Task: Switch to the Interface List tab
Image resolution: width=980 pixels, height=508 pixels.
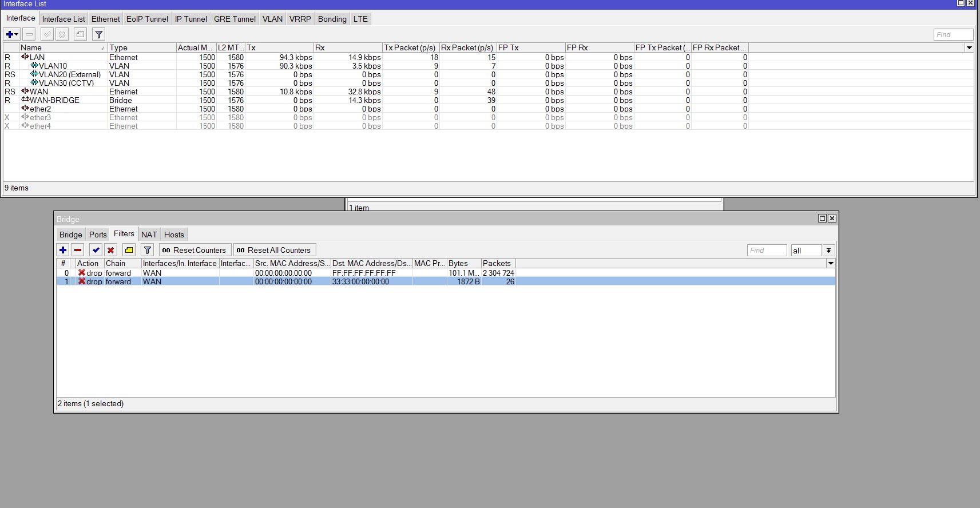Action: point(64,19)
